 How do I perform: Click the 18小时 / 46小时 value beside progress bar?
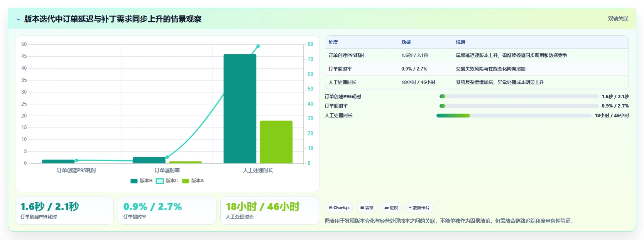(612, 116)
